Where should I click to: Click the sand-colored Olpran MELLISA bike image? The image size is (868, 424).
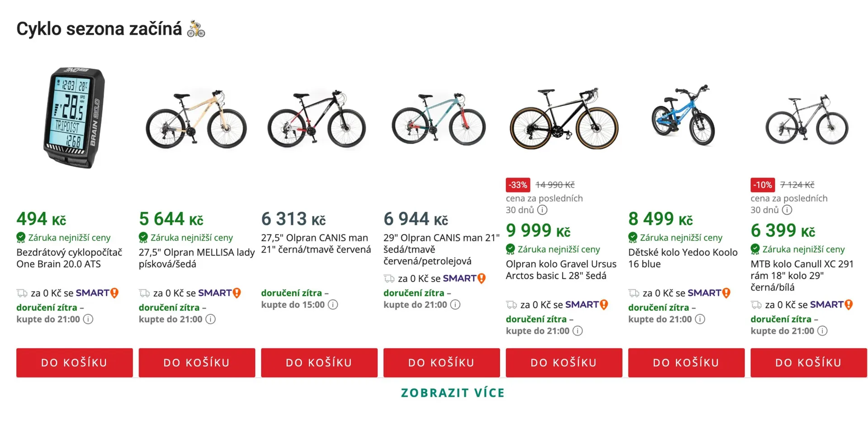(x=196, y=119)
